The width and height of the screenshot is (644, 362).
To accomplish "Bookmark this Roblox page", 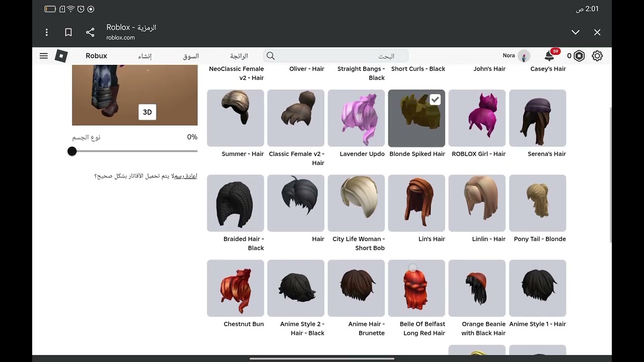I will pos(68,32).
